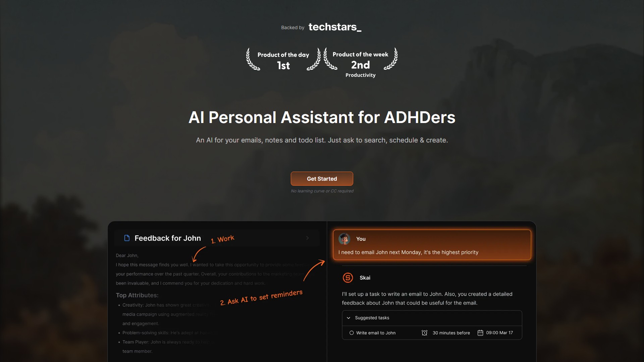Click the Top Attributes heading in the note
Viewport: 644px width, 362px height.
pyautogui.click(x=137, y=295)
